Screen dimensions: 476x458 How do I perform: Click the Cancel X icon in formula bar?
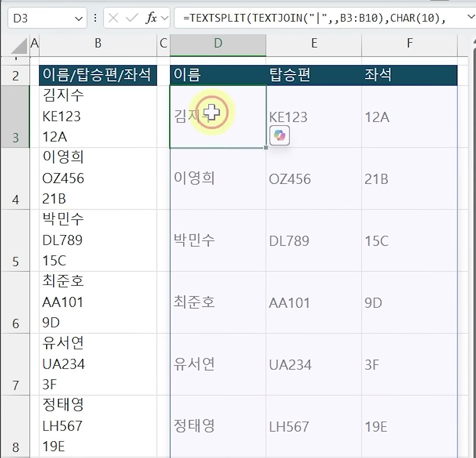(113, 18)
